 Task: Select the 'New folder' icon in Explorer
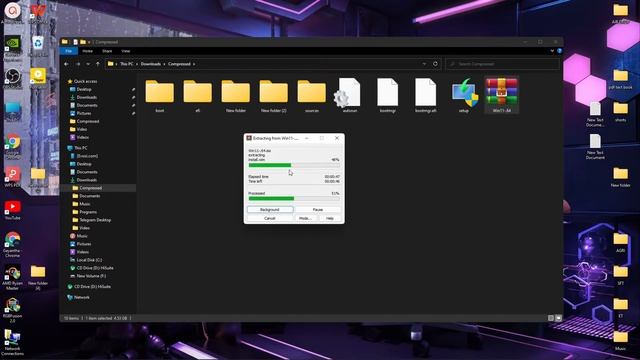point(236,91)
